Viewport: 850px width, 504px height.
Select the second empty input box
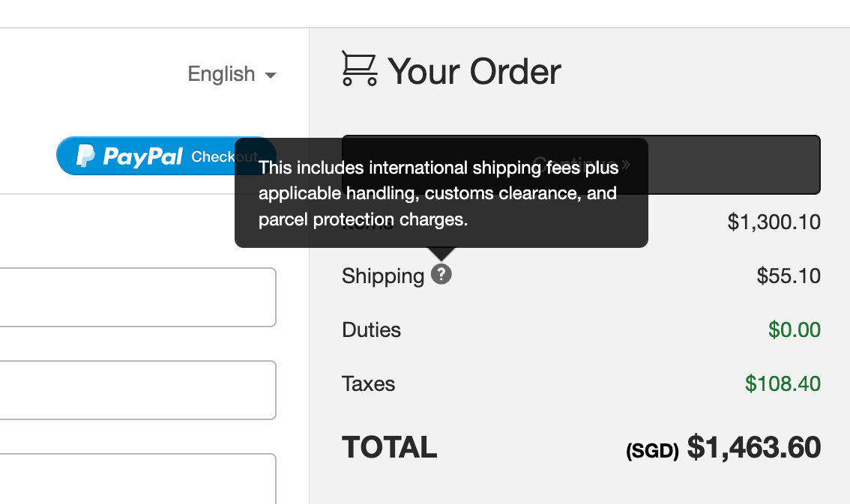[138, 389]
